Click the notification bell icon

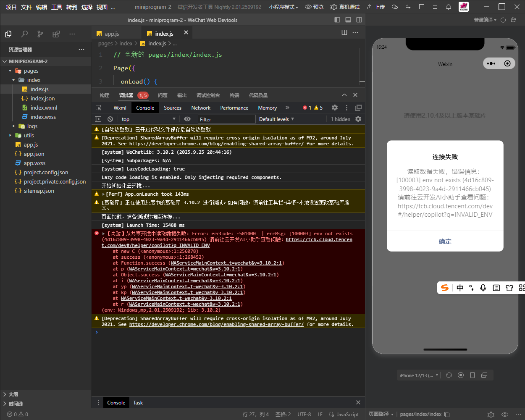[x=449, y=7]
